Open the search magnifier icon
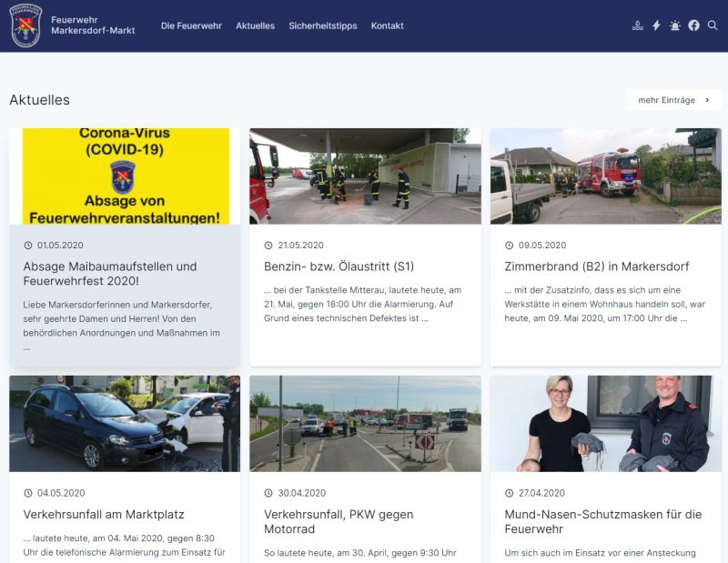 click(713, 25)
